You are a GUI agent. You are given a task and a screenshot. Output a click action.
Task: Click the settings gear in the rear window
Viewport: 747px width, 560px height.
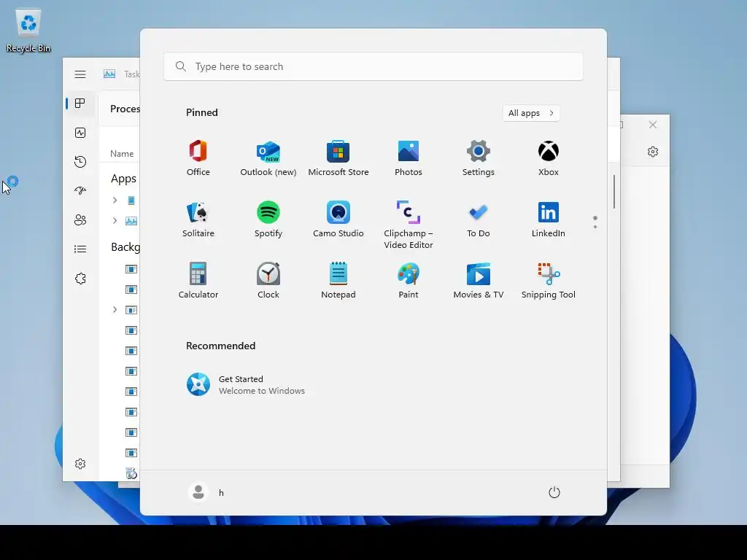pos(653,152)
